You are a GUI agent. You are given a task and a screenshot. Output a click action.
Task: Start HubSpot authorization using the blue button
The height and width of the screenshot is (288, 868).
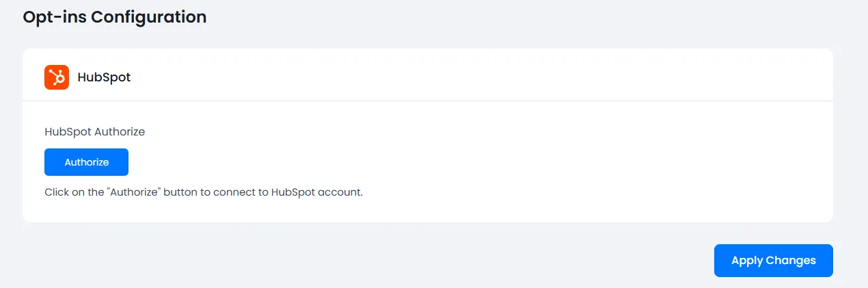pos(86,162)
